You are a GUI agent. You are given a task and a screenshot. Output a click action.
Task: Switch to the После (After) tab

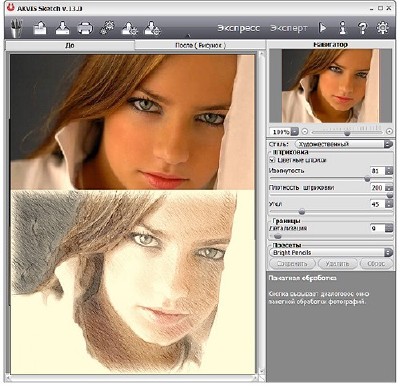pyautogui.click(x=200, y=45)
